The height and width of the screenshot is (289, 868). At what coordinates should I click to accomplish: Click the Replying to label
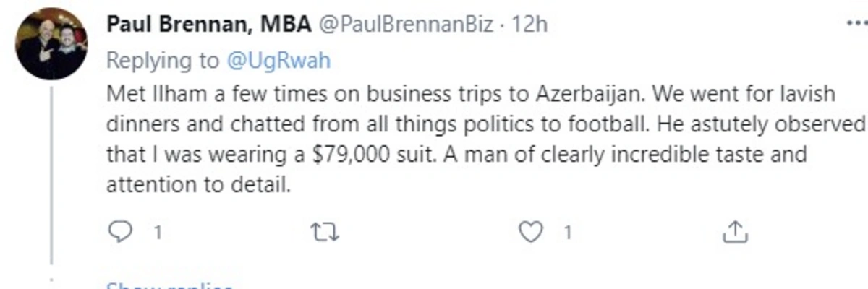[x=164, y=61]
